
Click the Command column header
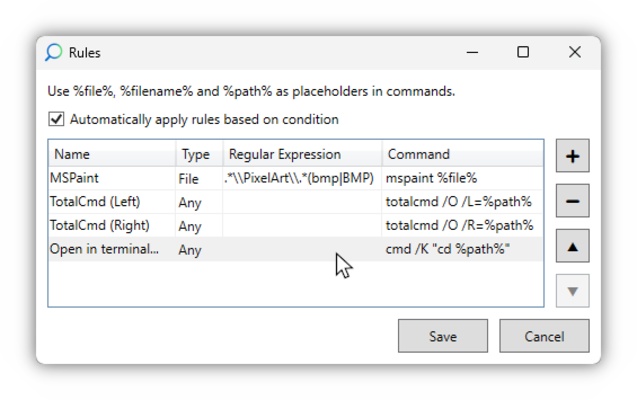(x=462, y=154)
